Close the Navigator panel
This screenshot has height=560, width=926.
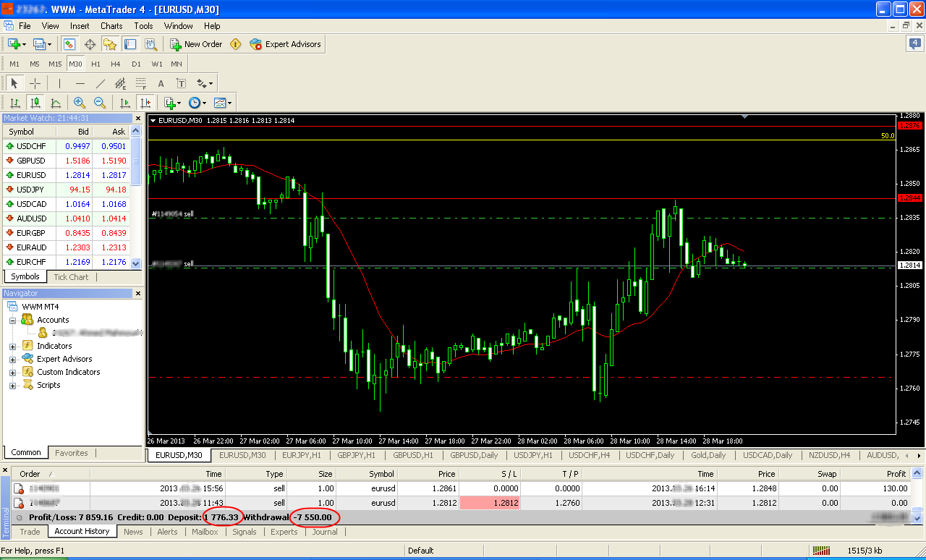[x=138, y=293]
